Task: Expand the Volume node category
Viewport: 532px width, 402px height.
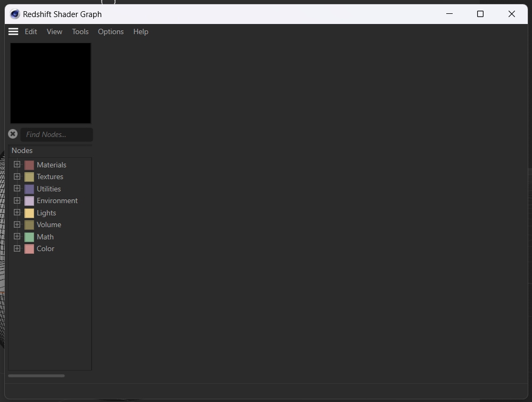Action: pos(17,224)
